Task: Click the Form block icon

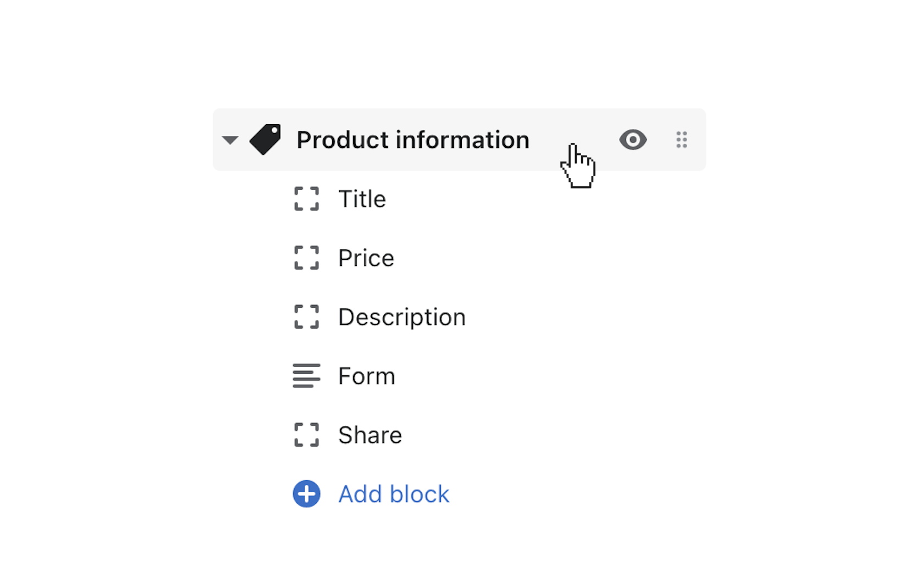Action: point(306,376)
